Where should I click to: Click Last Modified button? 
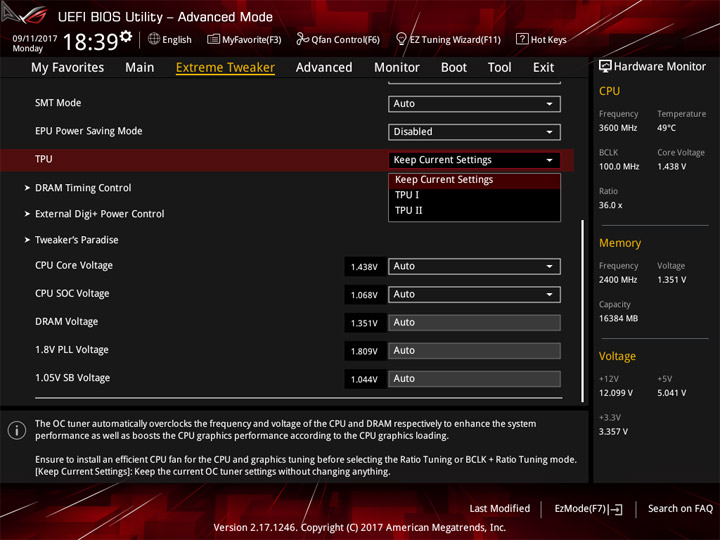[x=499, y=508]
